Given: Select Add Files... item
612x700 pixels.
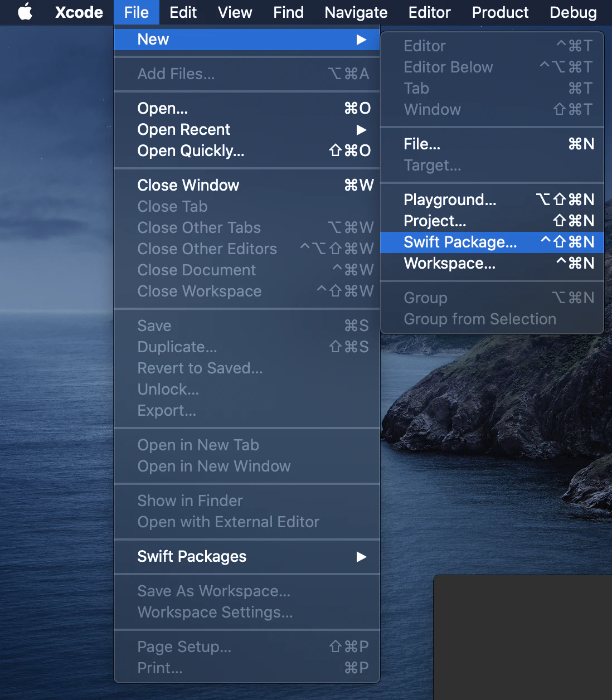Looking at the screenshot, I should click(x=247, y=74).
